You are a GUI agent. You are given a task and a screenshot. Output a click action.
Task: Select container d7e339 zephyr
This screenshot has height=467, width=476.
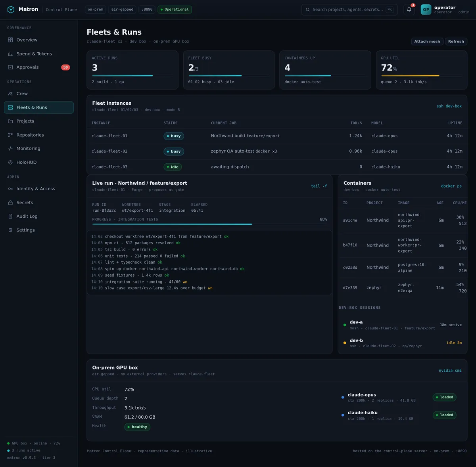pyautogui.click(x=403, y=288)
